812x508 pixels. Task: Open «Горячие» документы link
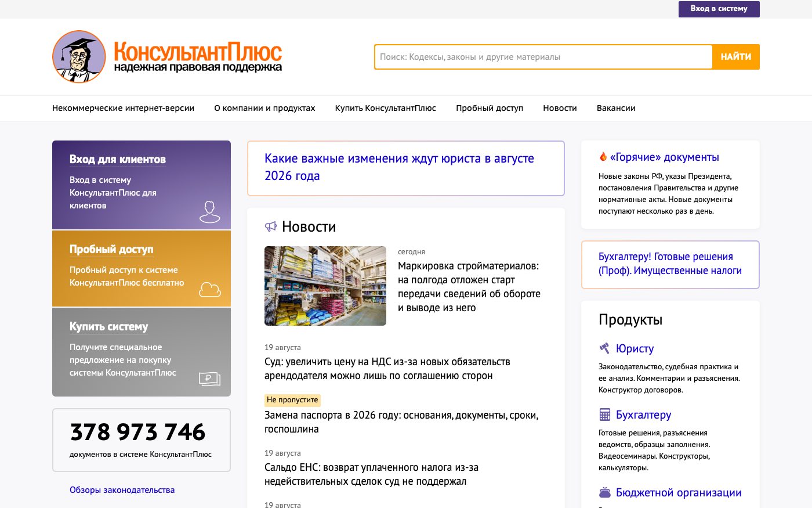click(x=665, y=157)
